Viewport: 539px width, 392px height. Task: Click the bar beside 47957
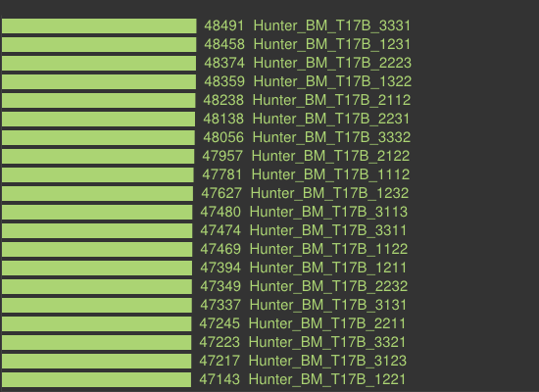click(98, 156)
